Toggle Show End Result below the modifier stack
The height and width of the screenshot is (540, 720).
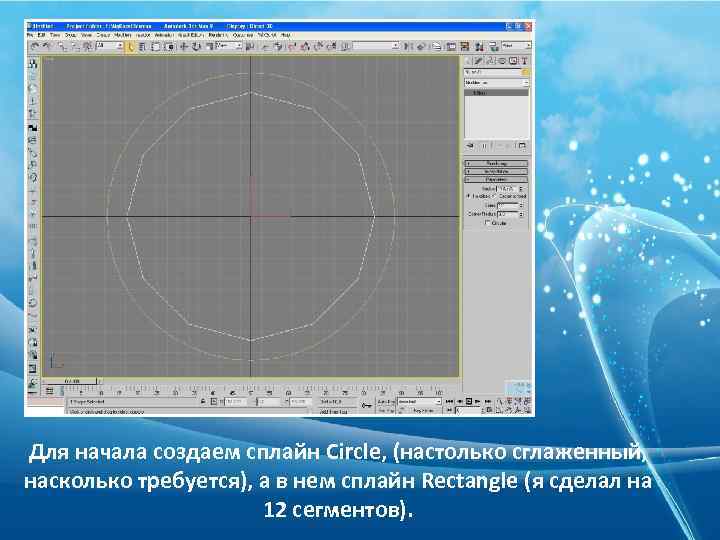484,146
